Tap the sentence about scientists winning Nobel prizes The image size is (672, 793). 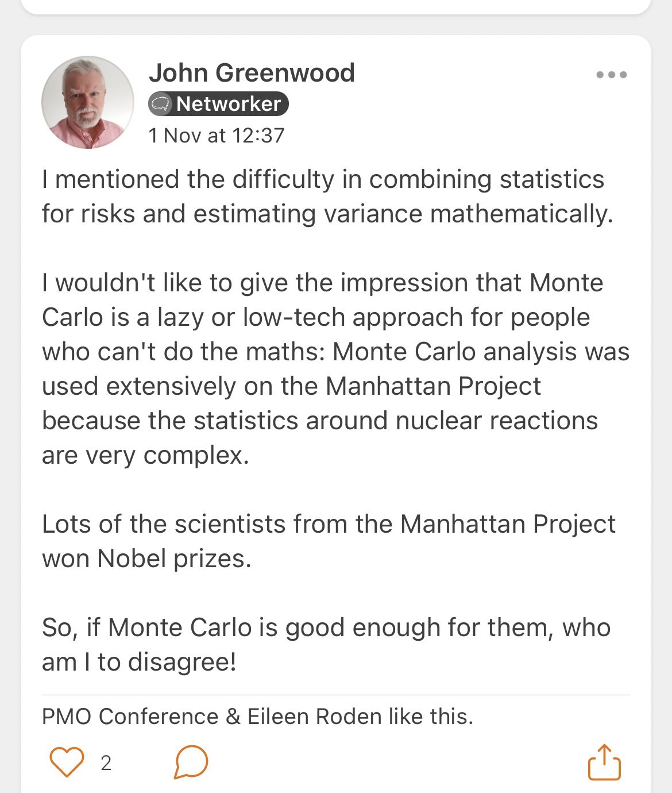(329, 541)
